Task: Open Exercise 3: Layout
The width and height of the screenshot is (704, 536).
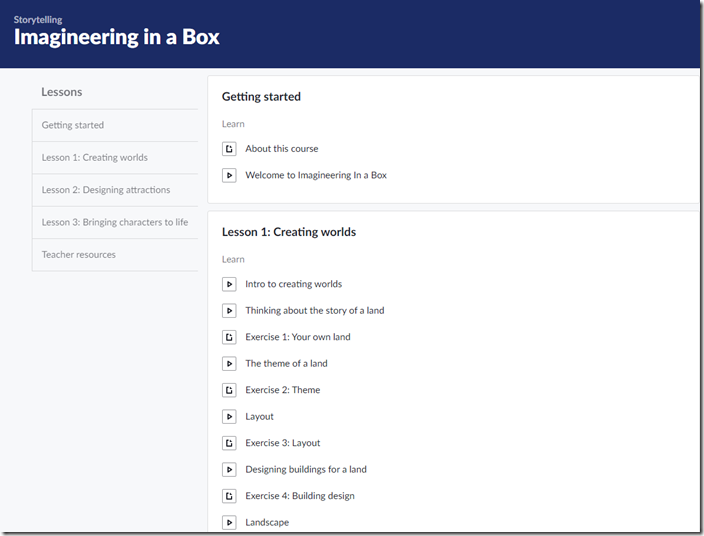Action: pyautogui.click(x=282, y=443)
